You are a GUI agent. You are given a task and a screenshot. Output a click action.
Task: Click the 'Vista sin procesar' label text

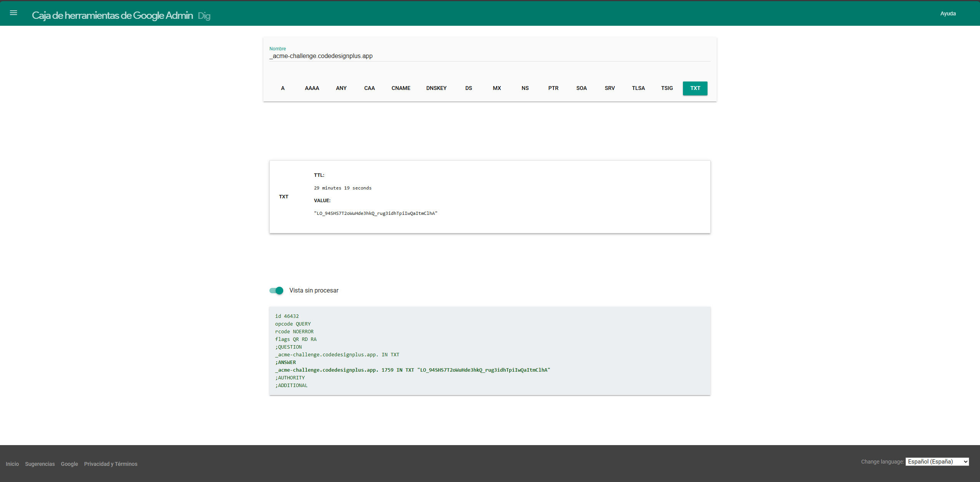point(314,291)
